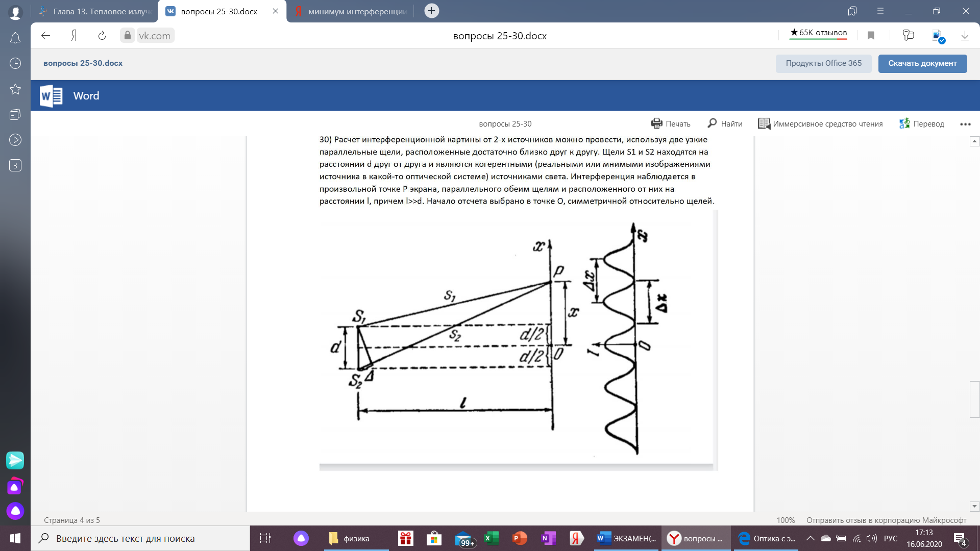The width and height of the screenshot is (980, 551).
Task: Click the site security padlock icon
Action: point(128,35)
